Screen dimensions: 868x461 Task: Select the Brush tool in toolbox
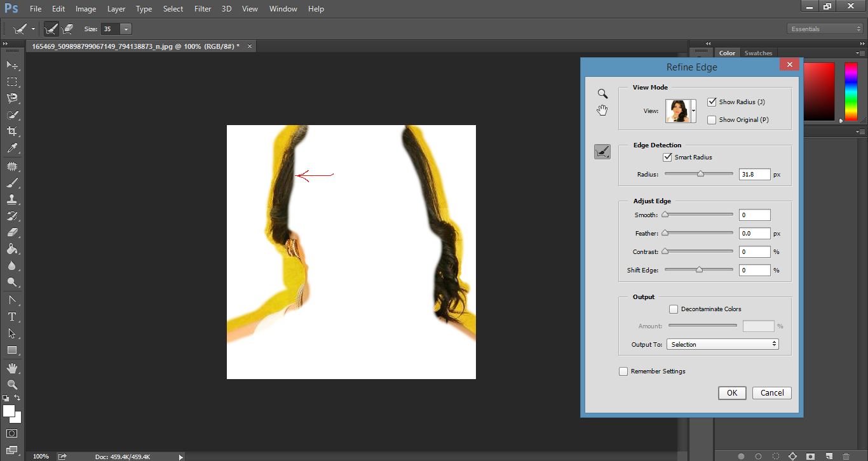(12, 183)
